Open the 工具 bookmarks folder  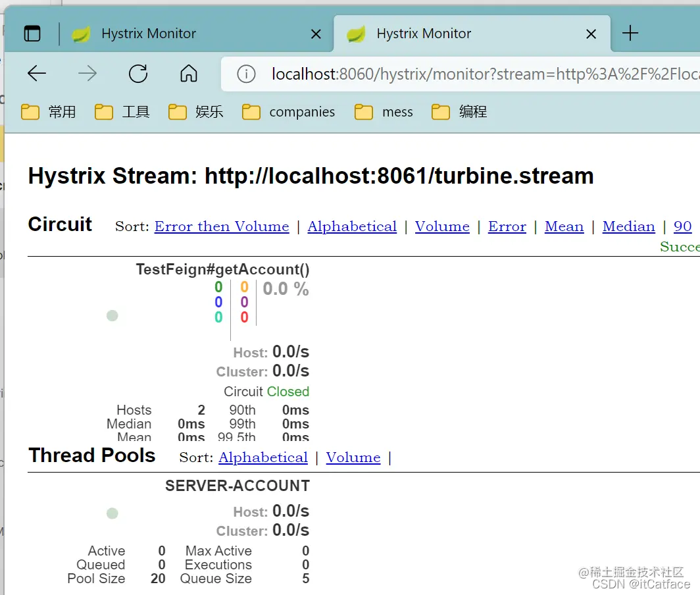[x=122, y=112]
